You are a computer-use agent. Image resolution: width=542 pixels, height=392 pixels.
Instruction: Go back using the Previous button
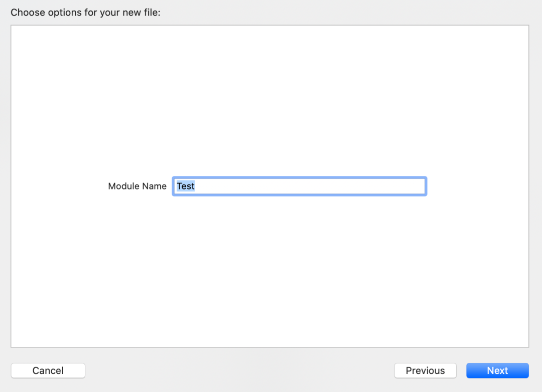tap(425, 370)
